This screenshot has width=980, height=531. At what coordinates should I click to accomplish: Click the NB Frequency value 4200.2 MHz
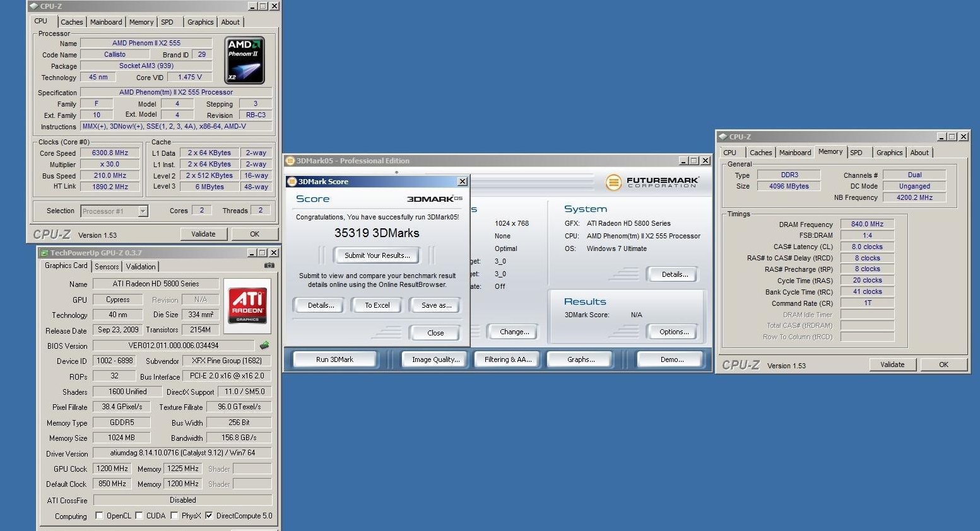(x=914, y=197)
